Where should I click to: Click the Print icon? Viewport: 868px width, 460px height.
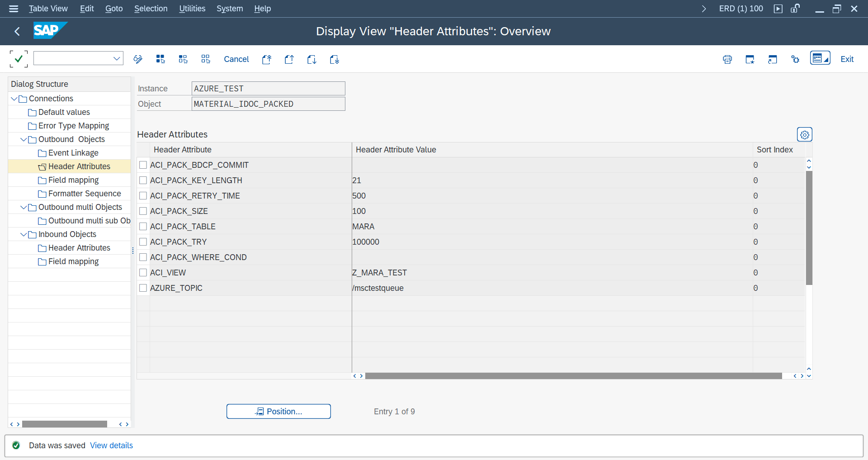pos(727,59)
